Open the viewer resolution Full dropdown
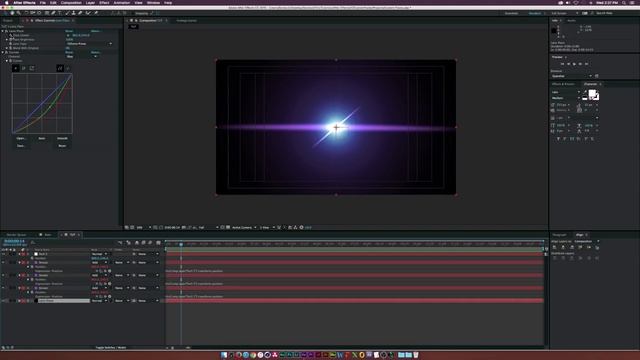 (208, 227)
